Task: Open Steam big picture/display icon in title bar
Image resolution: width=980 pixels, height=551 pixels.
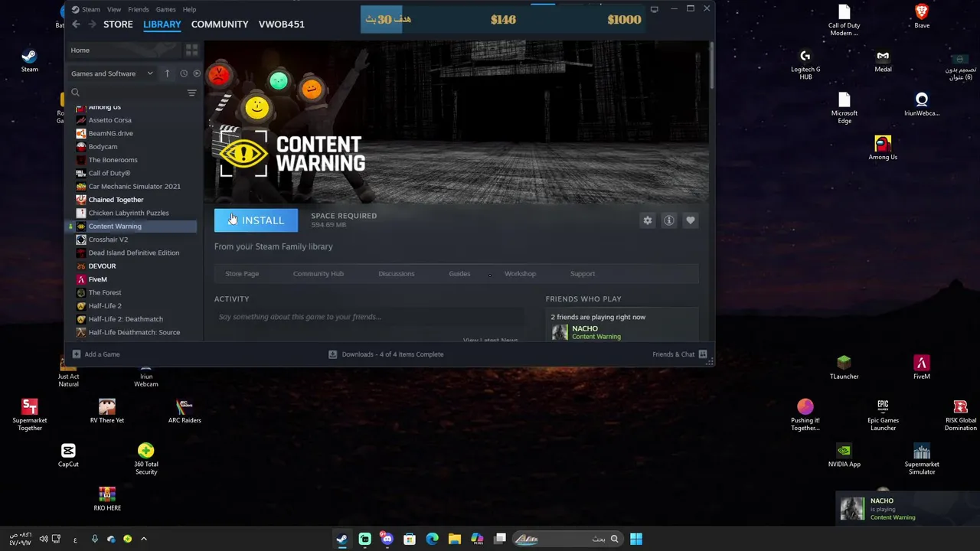Action: click(x=654, y=9)
